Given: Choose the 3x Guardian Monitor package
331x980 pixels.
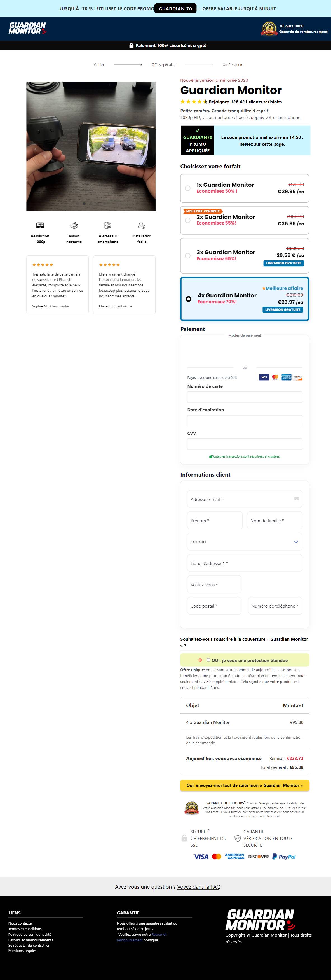Looking at the screenshot, I should [x=245, y=256].
